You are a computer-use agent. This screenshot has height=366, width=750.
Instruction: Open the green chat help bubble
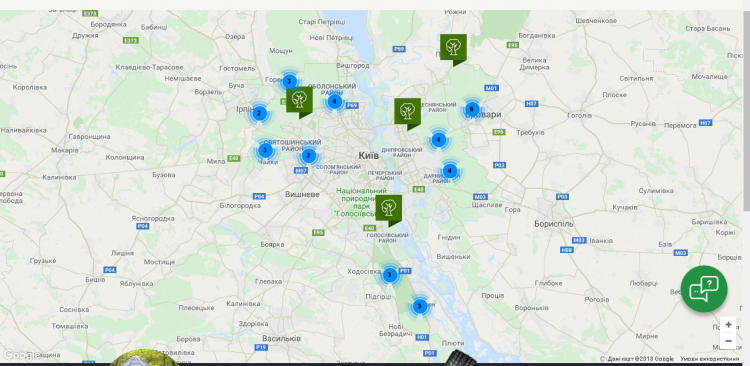point(704,289)
